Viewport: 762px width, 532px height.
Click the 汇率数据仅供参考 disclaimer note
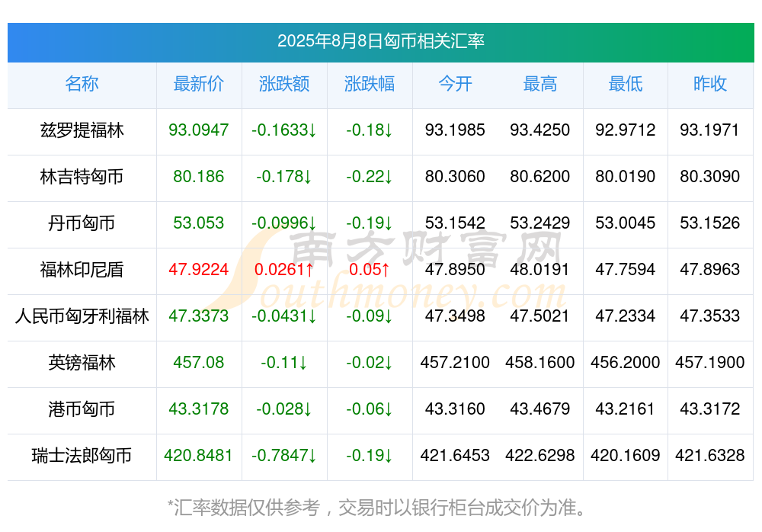pos(376,508)
